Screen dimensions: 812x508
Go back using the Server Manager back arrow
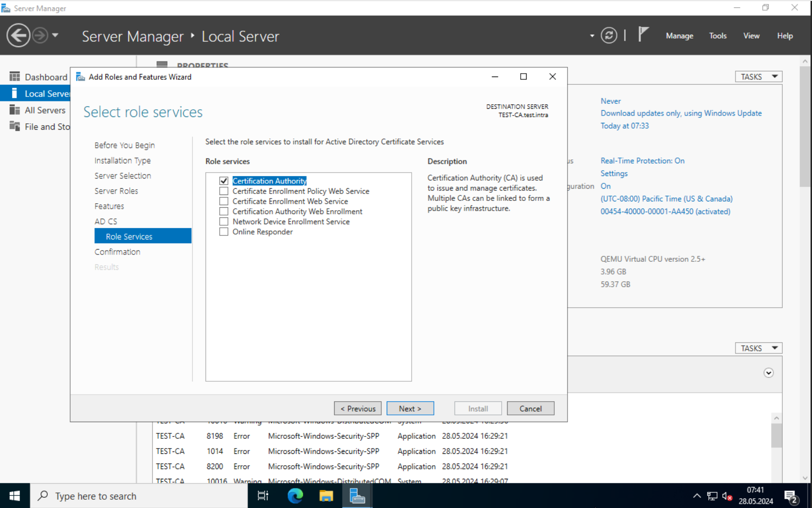click(19, 36)
